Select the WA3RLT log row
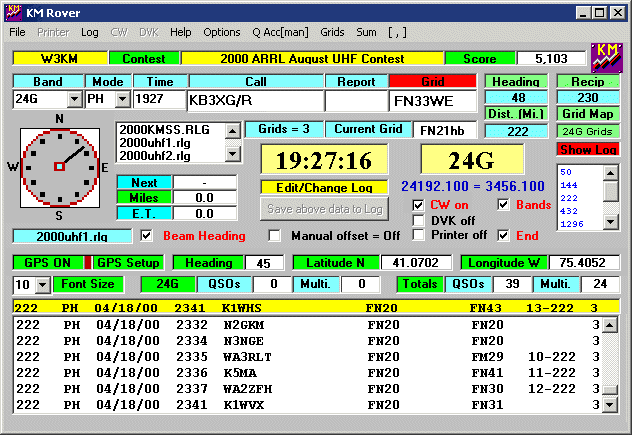Screen dimensions: 632x435 [x=308, y=357]
